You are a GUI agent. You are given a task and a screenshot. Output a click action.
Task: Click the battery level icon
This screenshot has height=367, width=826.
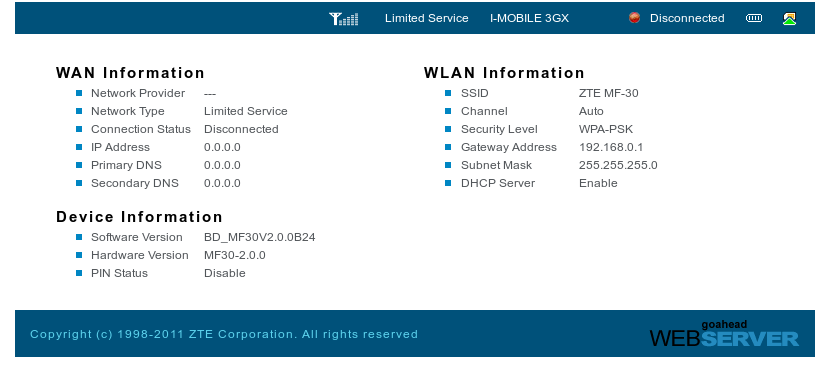[754, 18]
